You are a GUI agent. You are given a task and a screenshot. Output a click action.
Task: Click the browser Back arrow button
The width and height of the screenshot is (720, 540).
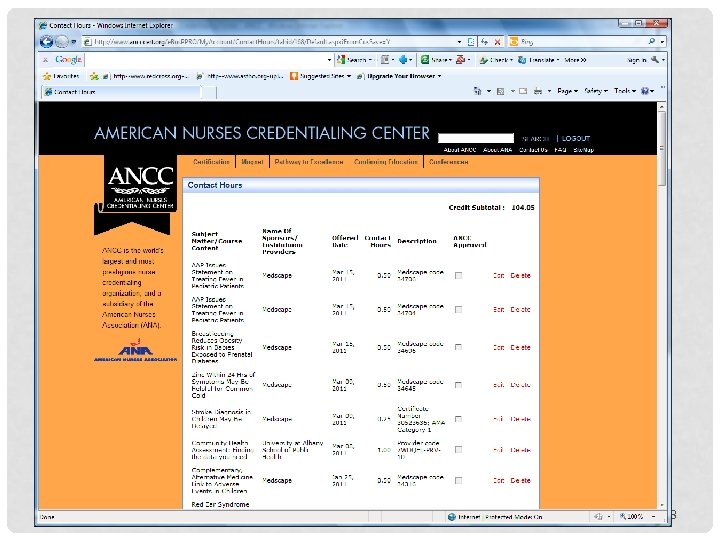(46, 42)
